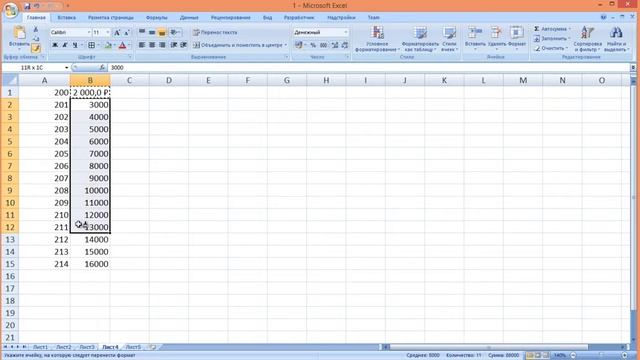Image resolution: width=640 pixels, height=360 pixels.
Task: Undo last action in quick access toolbar
Action: tap(37, 6)
